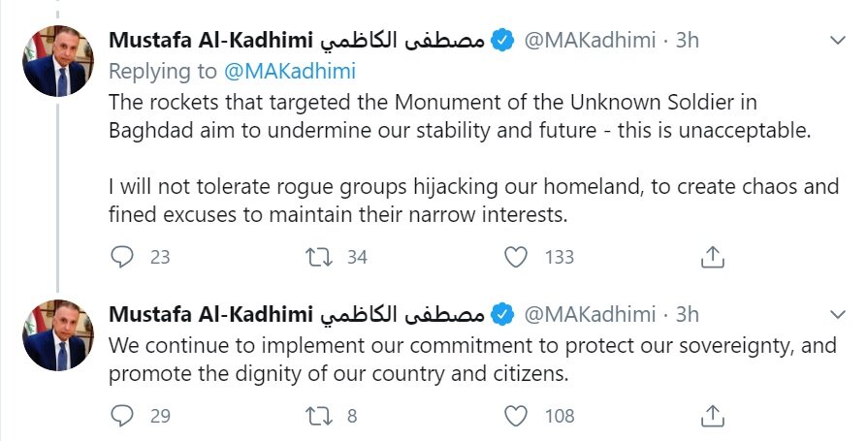The height and width of the screenshot is (441, 868).
Task: Open the first tweet's 3h timestamp
Action: click(687, 41)
